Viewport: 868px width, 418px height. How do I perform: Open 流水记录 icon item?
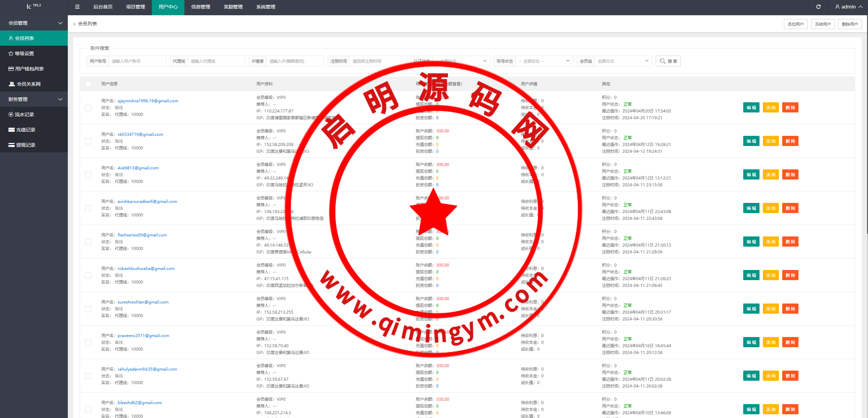tap(11, 114)
